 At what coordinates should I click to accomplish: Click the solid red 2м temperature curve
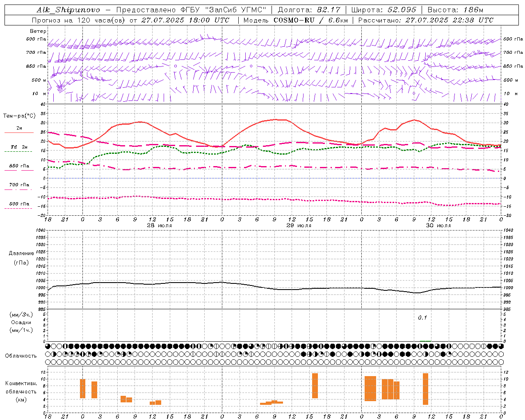(275, 120)
